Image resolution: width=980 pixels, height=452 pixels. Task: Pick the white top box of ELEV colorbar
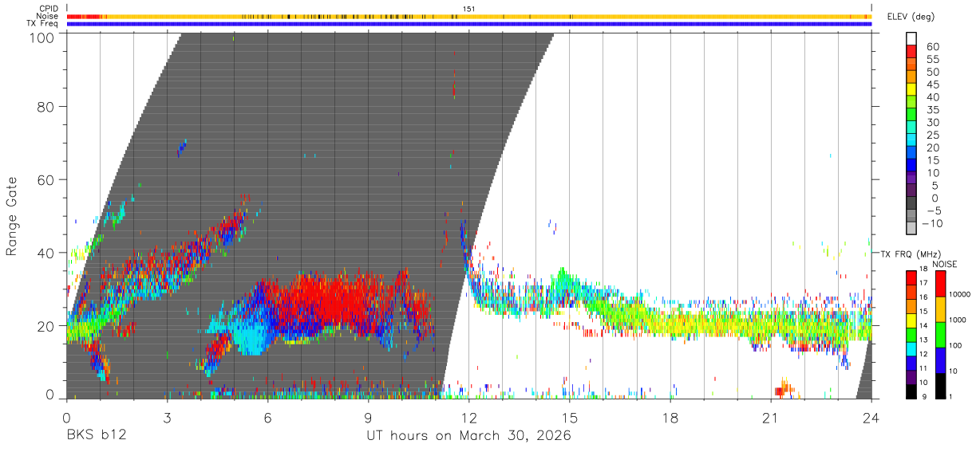tap(912, 37)
